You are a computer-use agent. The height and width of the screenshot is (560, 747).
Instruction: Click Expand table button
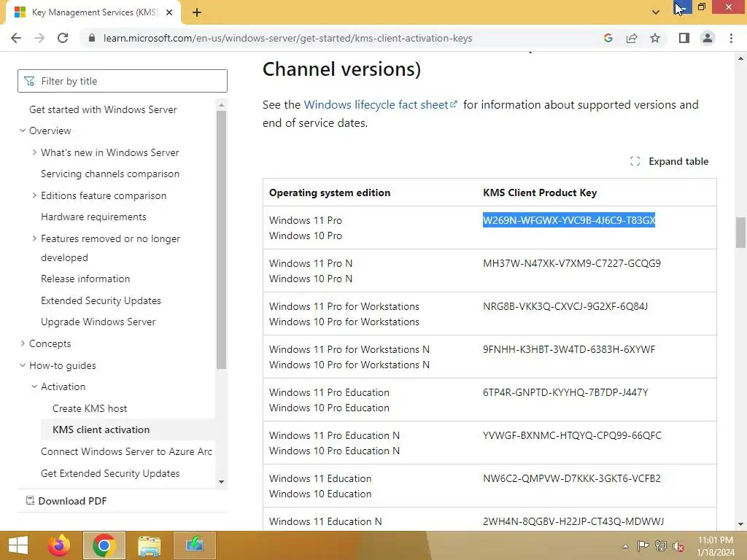(669, 161)
